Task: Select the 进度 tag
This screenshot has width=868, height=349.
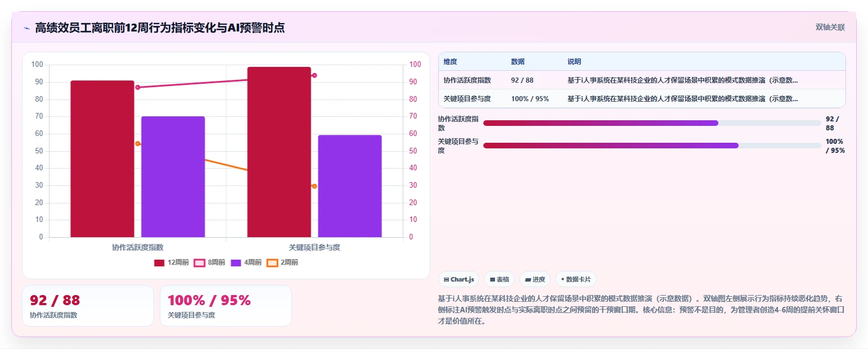Action: click(x=535, y=279)
